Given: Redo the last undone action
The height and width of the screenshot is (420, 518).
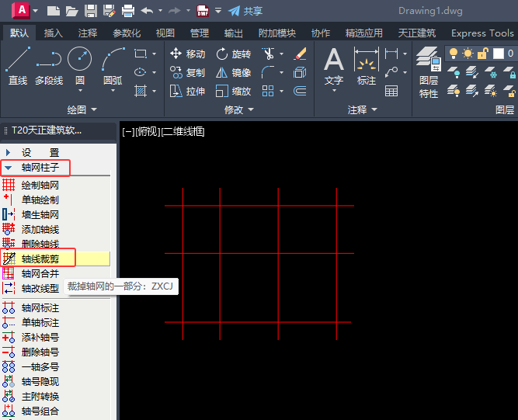Looking at the screenshot, I should 175,11.
